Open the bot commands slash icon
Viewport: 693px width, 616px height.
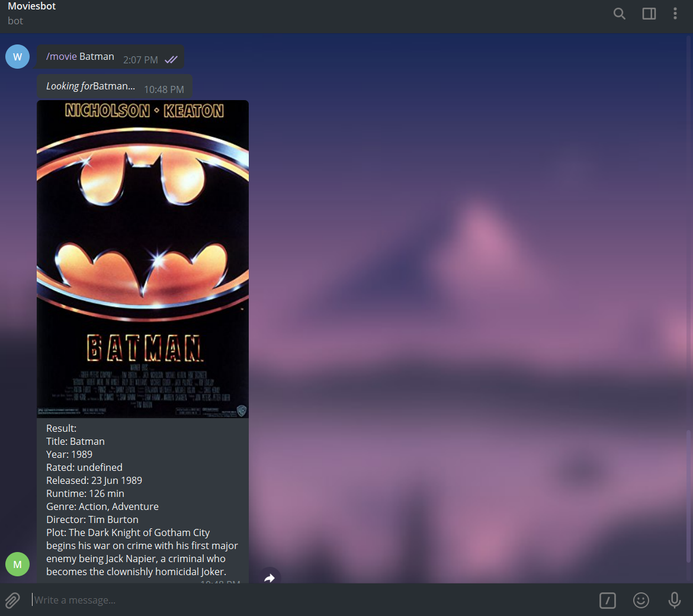click(x=607, y=600)
